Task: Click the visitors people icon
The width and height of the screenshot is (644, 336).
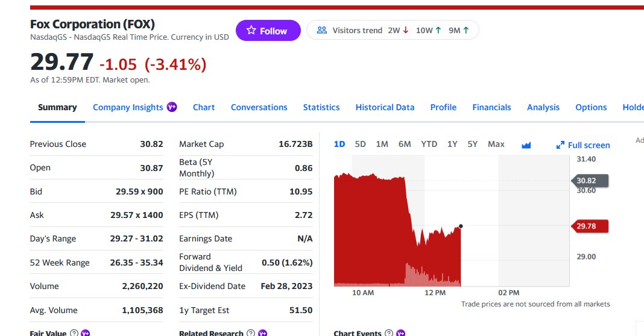Action: point(322,30)
